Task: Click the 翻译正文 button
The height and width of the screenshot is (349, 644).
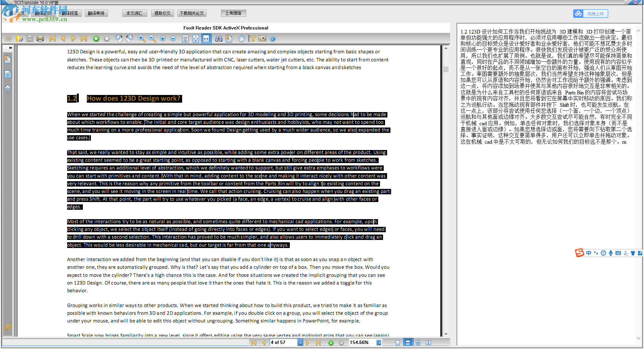Action: point(43,13)
